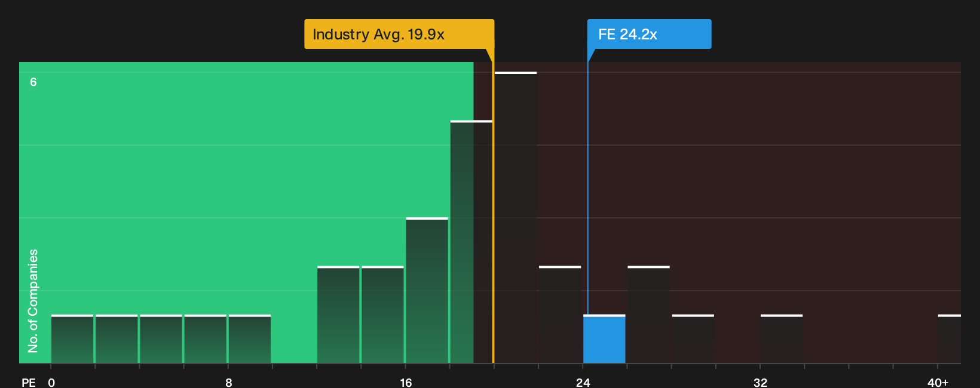Screen dimensions: 980x388
Task: Click the bar starting at PE 16
Action: click(427, 291)
